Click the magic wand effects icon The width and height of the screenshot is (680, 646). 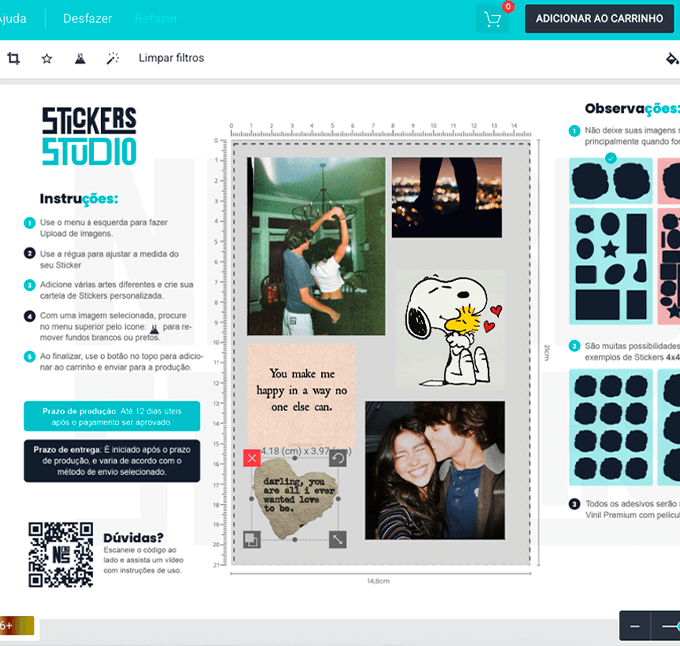coord(113,58)
